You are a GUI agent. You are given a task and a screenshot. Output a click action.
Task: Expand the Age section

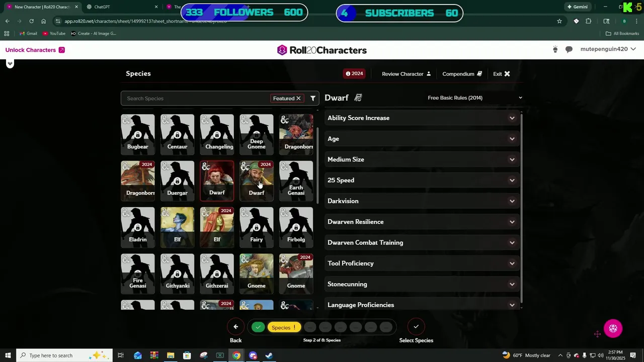(x=422, y=139)
